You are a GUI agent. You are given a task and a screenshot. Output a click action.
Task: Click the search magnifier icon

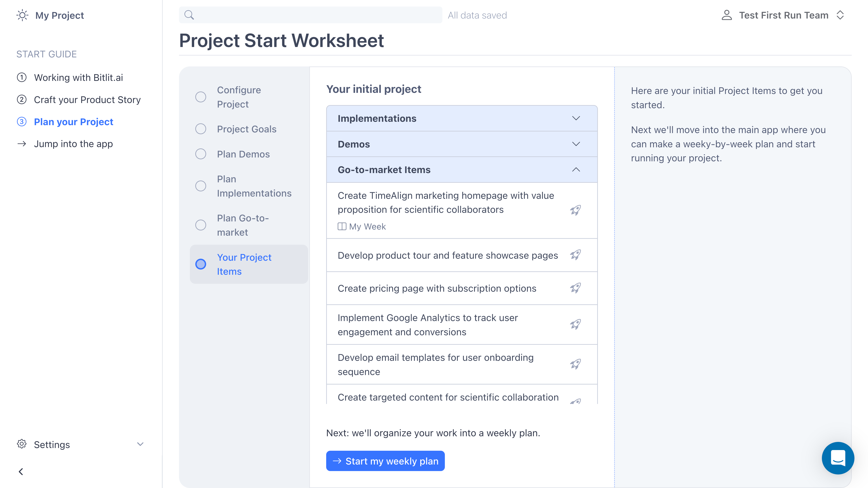[189, 15]
